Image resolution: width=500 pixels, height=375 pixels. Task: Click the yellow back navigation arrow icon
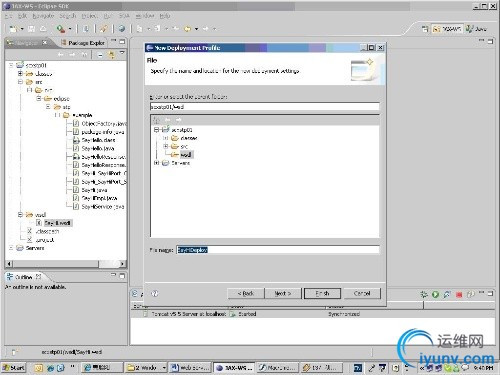click(x=187, y=29)
